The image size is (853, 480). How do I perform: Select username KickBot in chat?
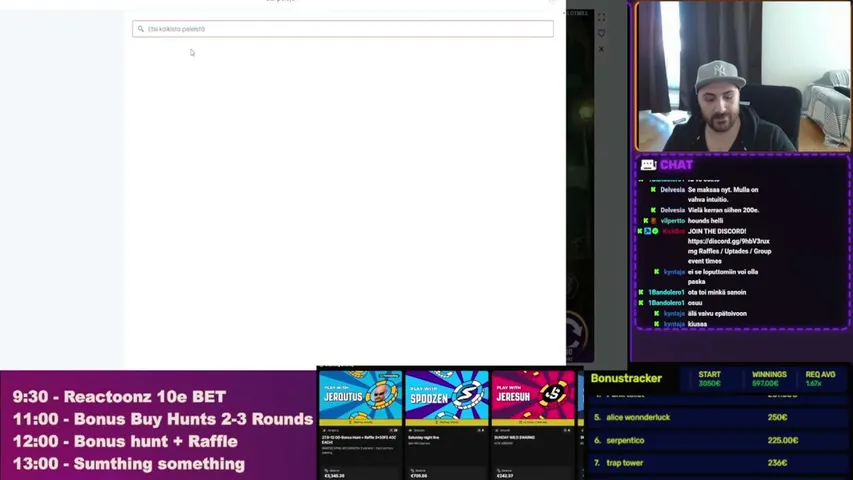pos(673,231)
